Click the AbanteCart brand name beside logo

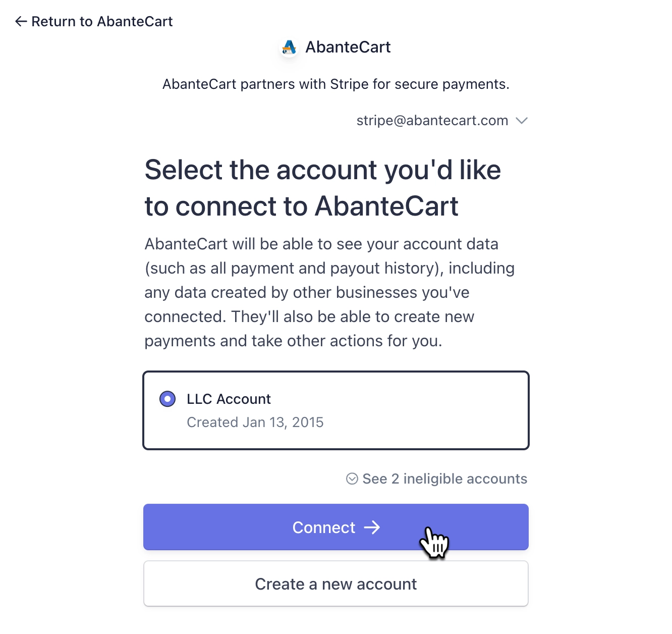(x=348, y=47)
